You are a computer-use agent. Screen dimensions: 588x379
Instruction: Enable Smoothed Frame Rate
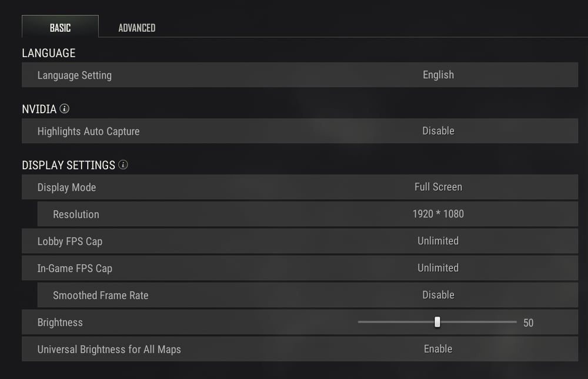pos(438,295)
